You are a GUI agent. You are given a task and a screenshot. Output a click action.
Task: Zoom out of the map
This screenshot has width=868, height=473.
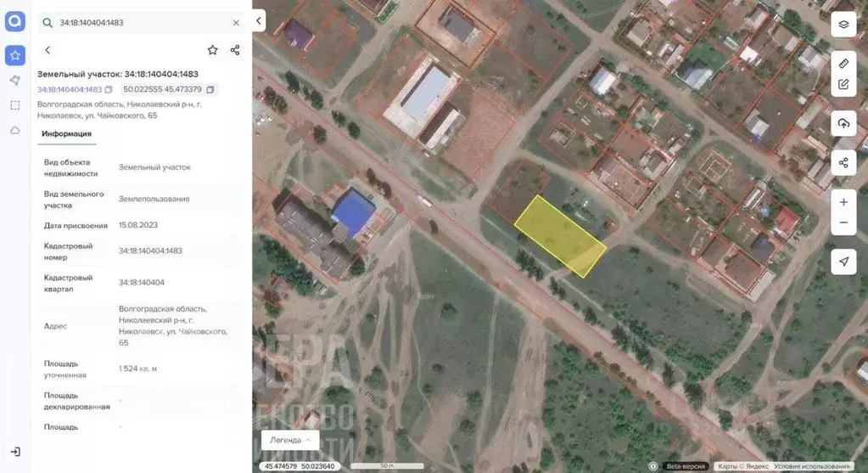[843, 222]
